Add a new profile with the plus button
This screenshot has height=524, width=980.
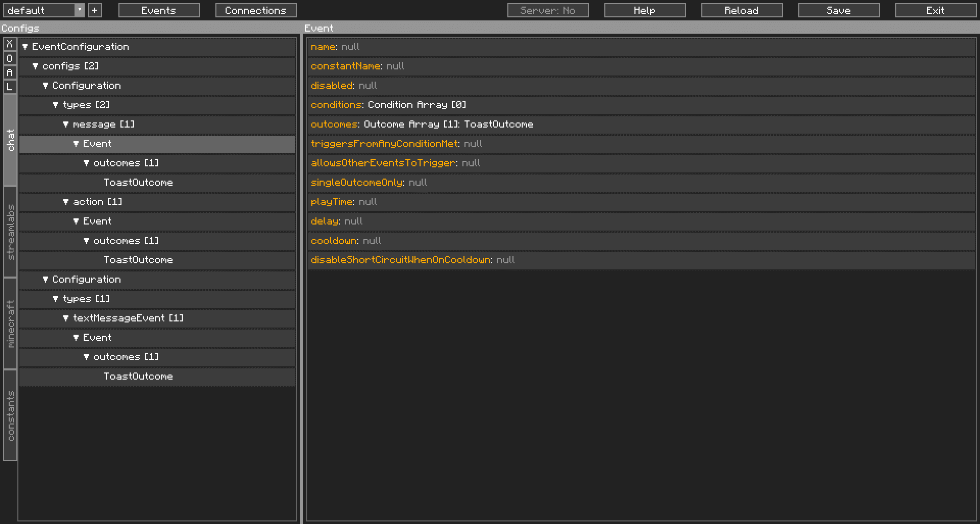(95, 10)
